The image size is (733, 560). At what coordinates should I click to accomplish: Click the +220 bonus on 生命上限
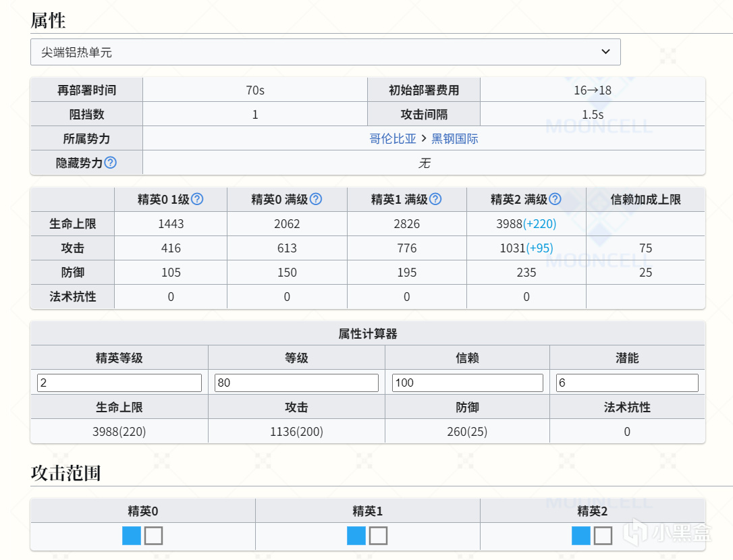(540, 224)
